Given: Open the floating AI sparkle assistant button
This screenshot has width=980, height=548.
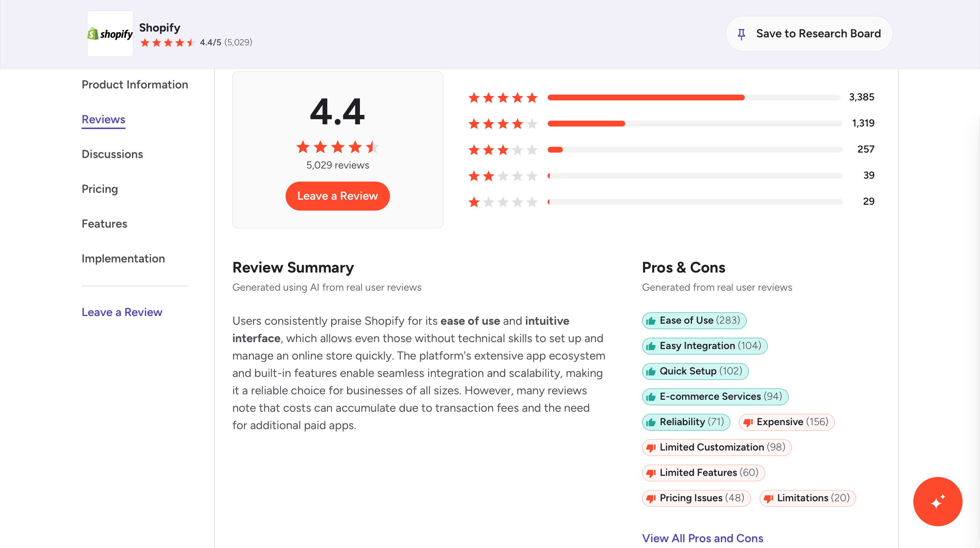Looking at the screenshot, I should (937, 501).
